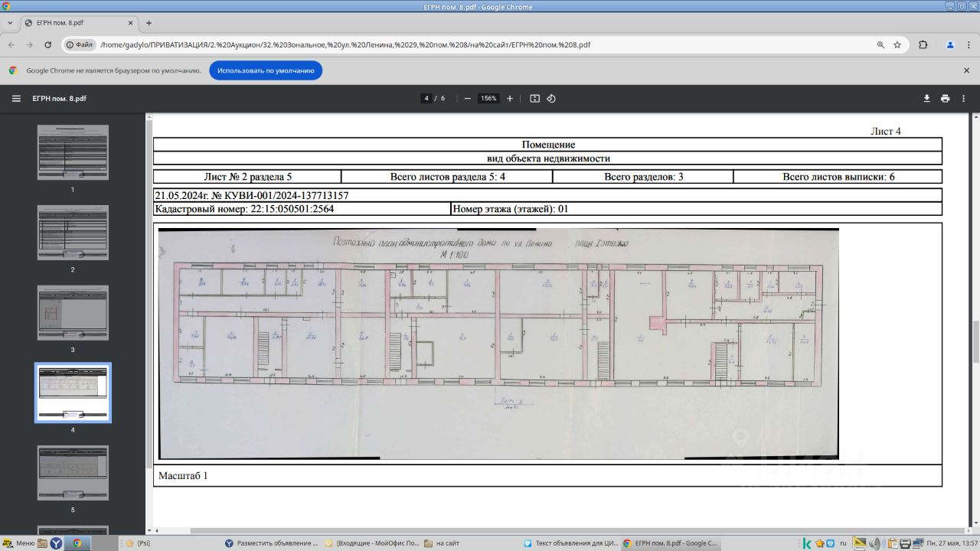Click the fit to page icon
This screenshot has height=551, width=980.
pos(534,99)
